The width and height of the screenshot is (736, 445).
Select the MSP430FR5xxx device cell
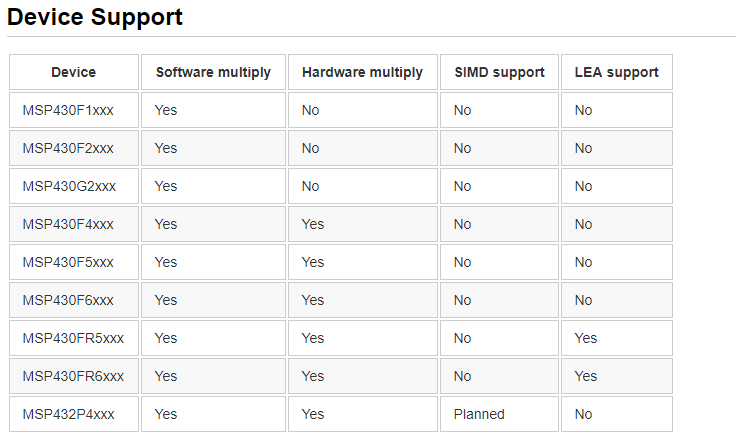tap(73, 338)
